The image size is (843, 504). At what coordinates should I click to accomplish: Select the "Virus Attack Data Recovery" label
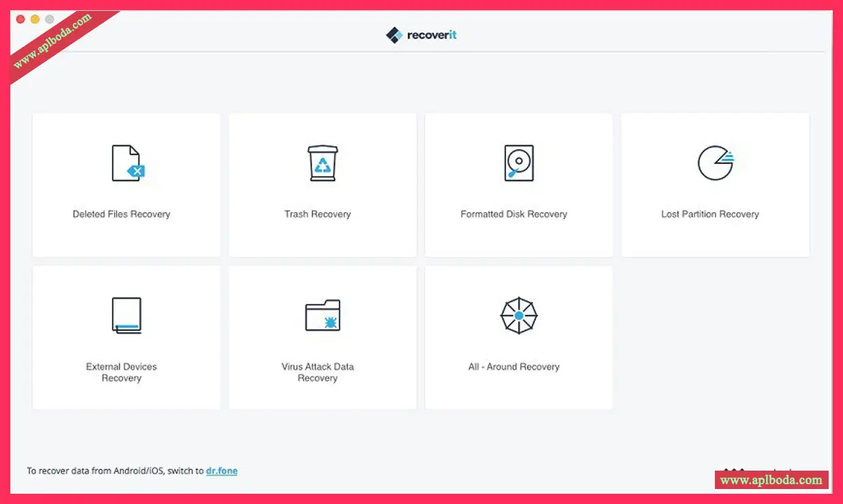pyautogui.click(x=318, y=373)
